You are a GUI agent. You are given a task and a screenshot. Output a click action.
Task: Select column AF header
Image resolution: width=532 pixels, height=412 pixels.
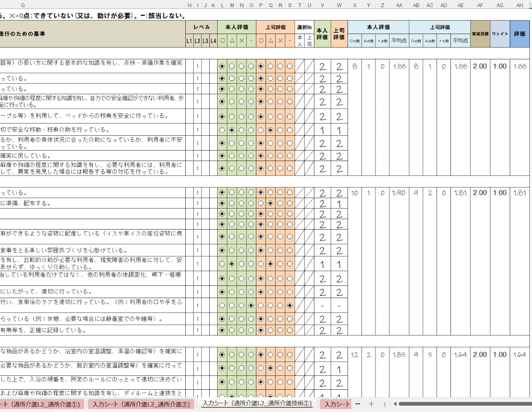pos(480,5)
